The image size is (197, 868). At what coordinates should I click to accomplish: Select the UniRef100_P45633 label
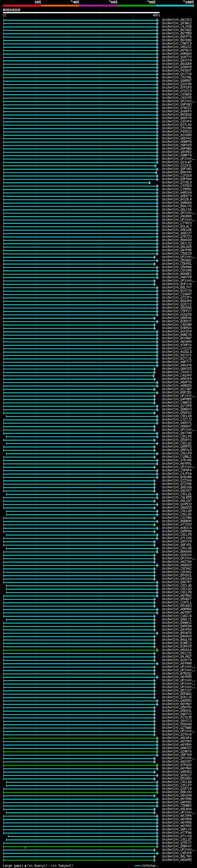click(x=177, y=132)
